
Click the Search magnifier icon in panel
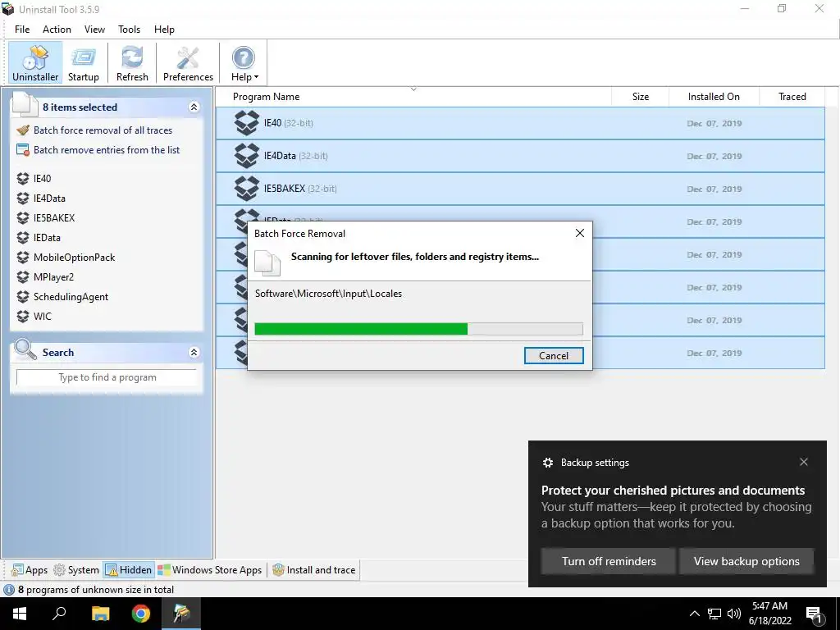pyautogui.click(x=25, y=349)
